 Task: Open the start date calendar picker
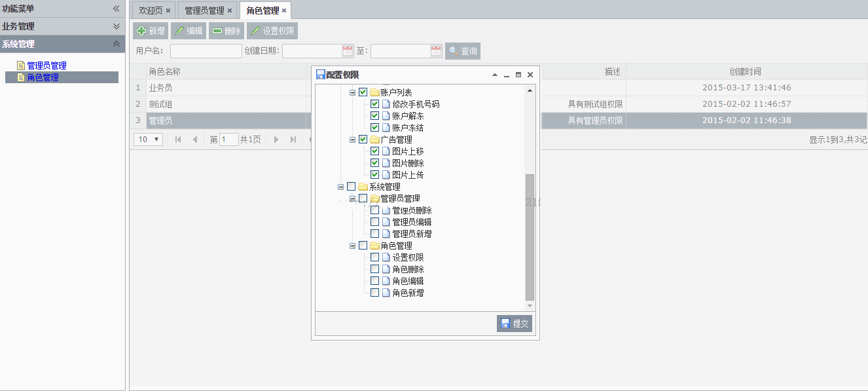click(x=348, y=51)
